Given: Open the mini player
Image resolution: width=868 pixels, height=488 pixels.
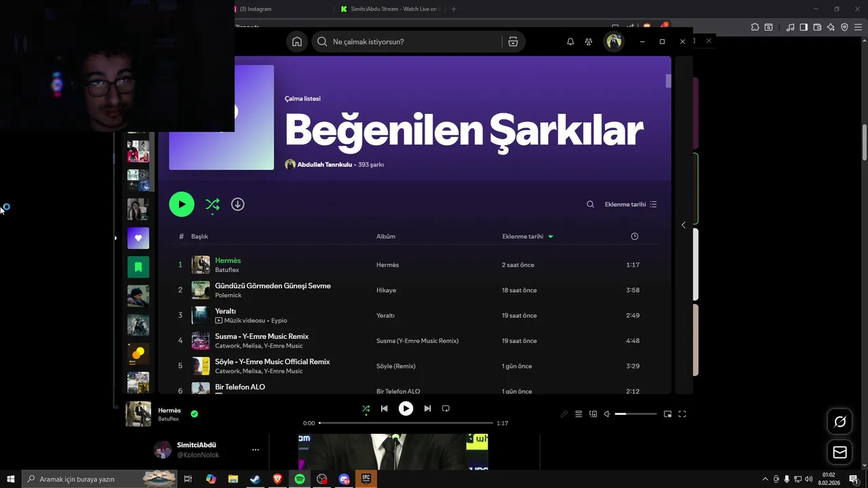Looking at the screenshot, I should tap(667, 414).
